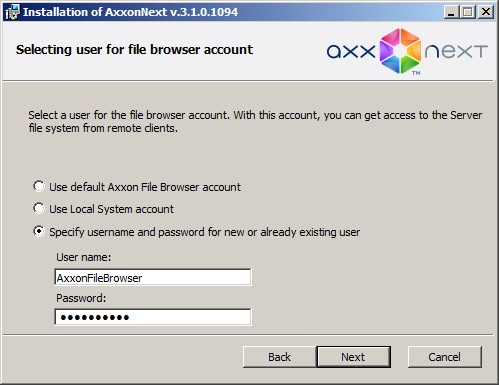Select Use default Axxon File Browser account
The image size is (499, 385).
tap(39, 186)
